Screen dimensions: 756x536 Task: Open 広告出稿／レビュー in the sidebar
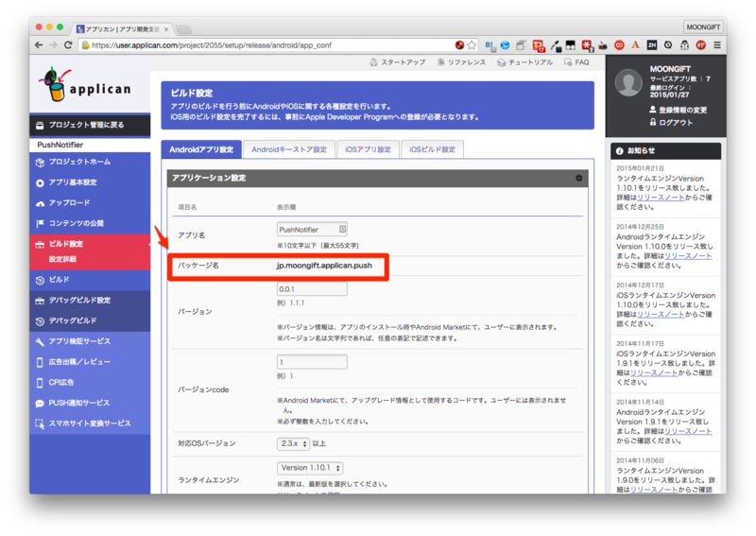[90, 362]
